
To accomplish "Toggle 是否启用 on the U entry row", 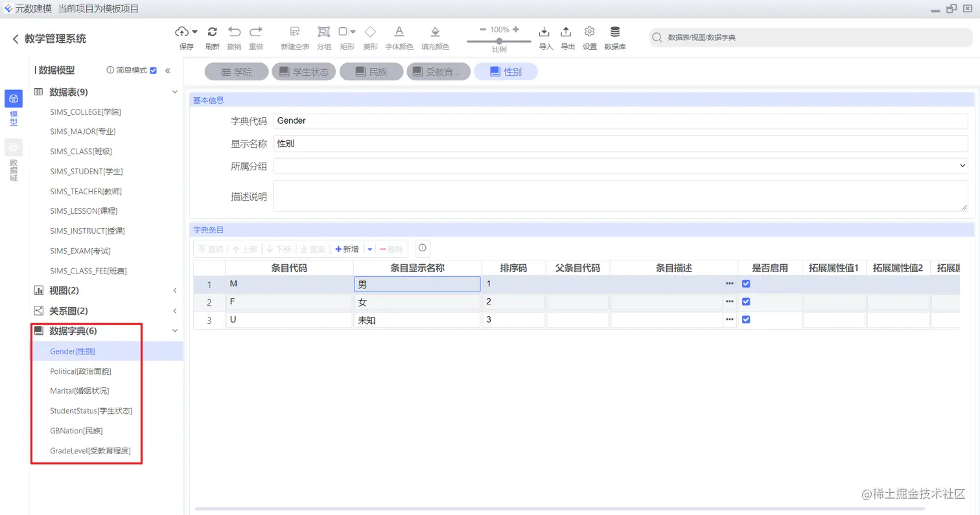I will pyautogui.click(x=746, y=319).
